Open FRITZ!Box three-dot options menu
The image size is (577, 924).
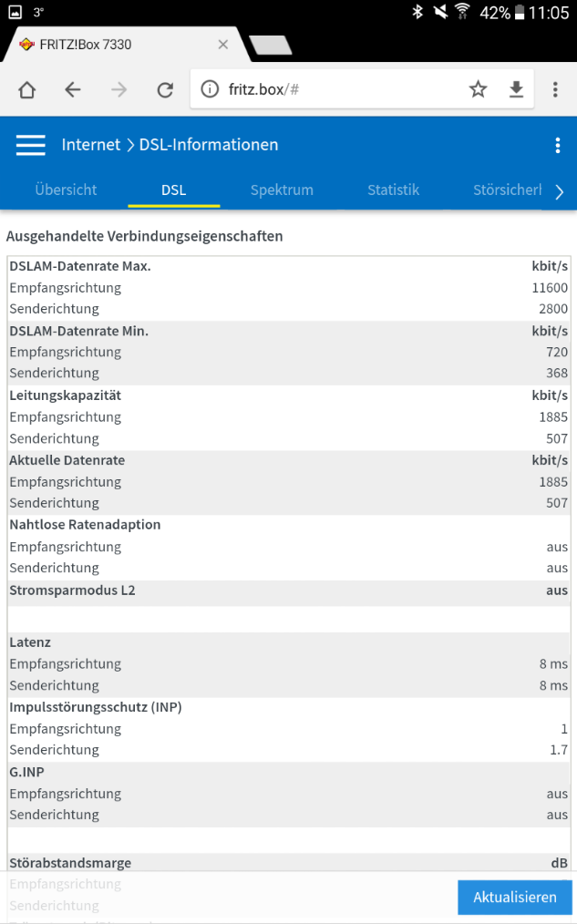tap(558, 146)
